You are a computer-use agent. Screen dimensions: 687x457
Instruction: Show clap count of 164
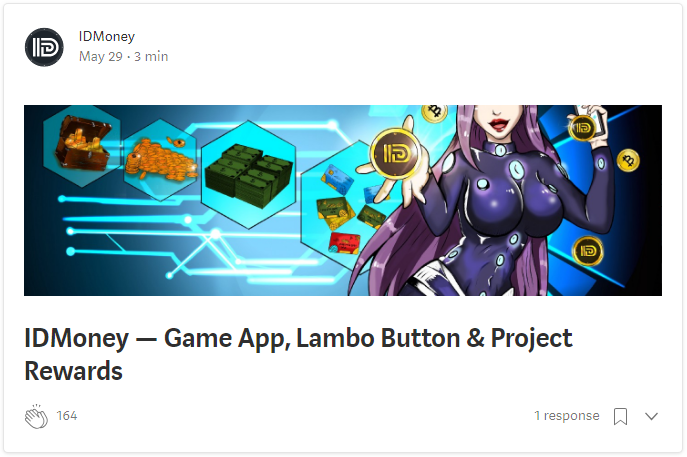tap(67, 415)
